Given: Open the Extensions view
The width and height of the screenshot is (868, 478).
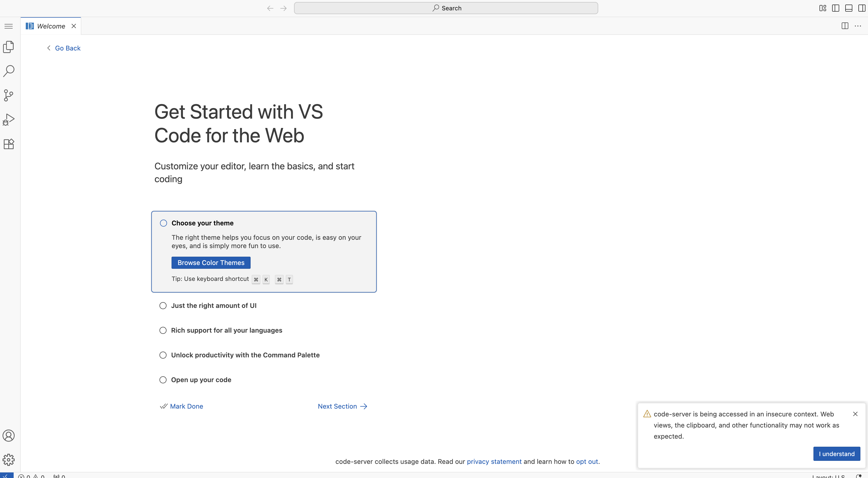Looking at the screenshot, I should coord(9,144).
